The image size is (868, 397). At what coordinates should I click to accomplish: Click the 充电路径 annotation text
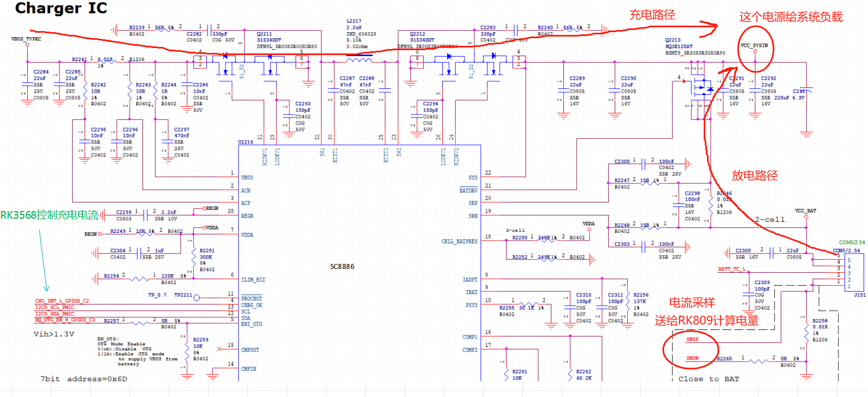tap(652, 15)
